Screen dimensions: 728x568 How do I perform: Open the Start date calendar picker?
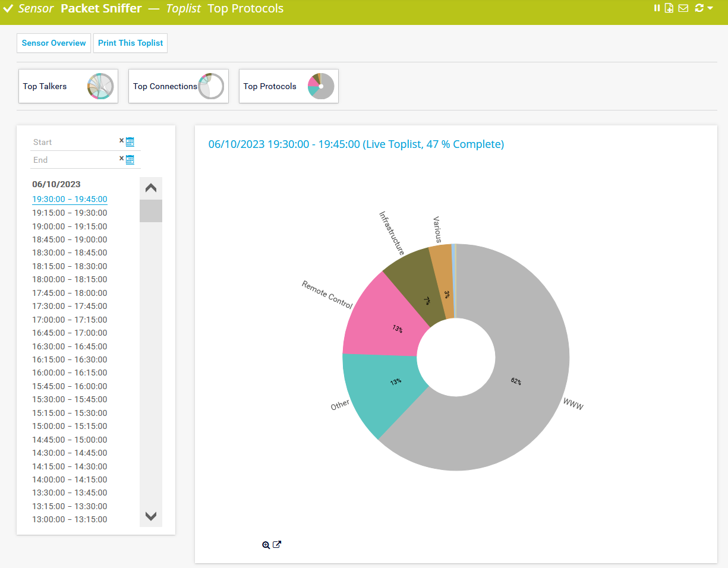tap(130, 142)
